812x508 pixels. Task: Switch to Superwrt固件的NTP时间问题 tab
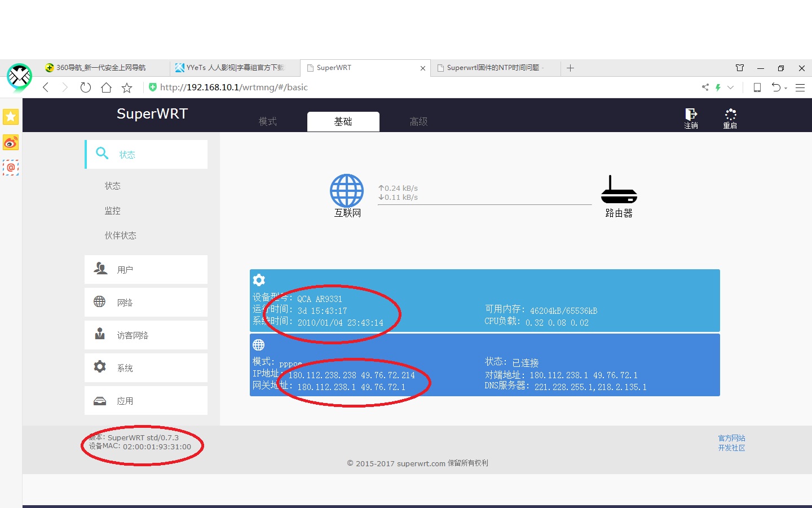pyautogui.click(x=495, y=68)
